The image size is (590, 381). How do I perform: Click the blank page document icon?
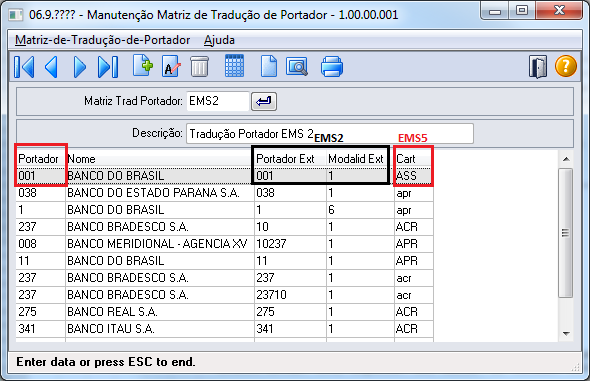(x=269, y=66)
